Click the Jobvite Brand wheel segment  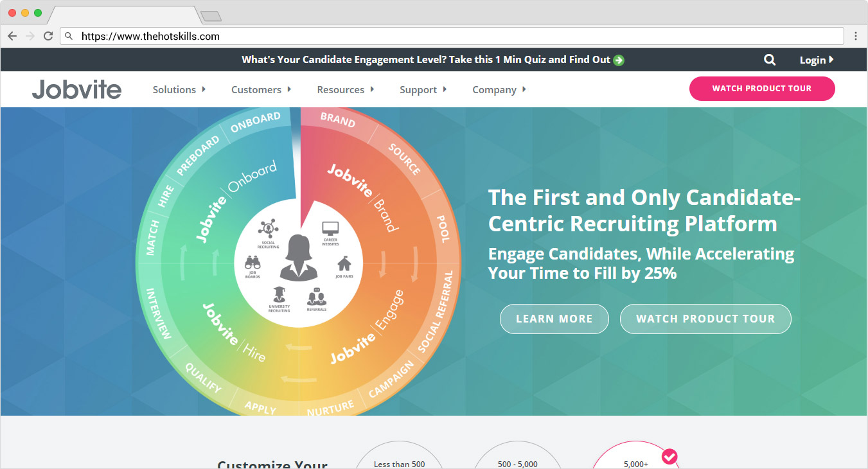pos(363,197)
